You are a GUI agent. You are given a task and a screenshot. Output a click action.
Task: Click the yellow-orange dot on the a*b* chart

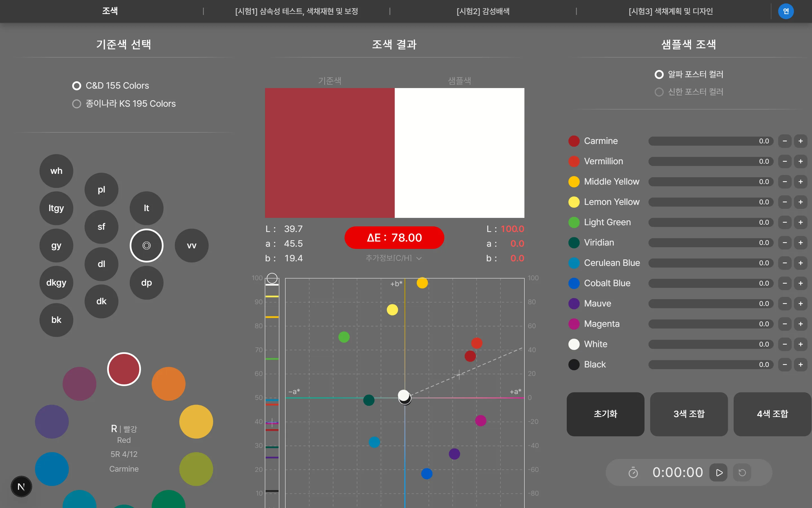point(422,283)
